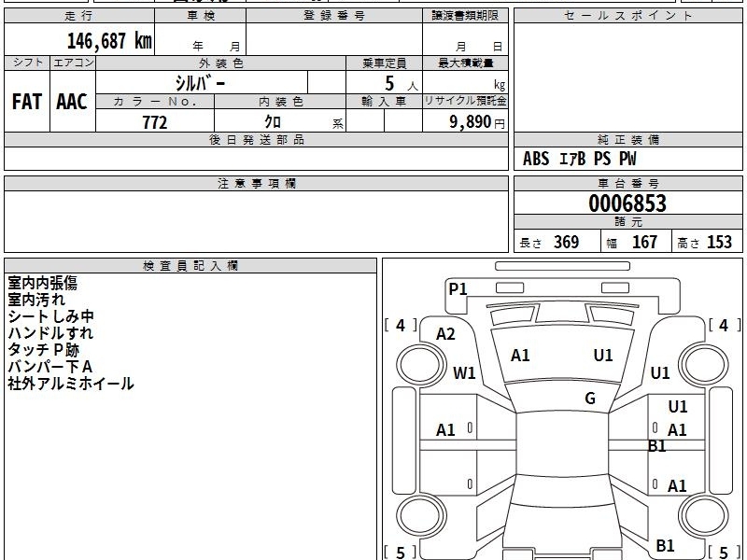Click the AAC air conditioner cell
The width and height of the screenshot is (747, 560).
(73, 102)
